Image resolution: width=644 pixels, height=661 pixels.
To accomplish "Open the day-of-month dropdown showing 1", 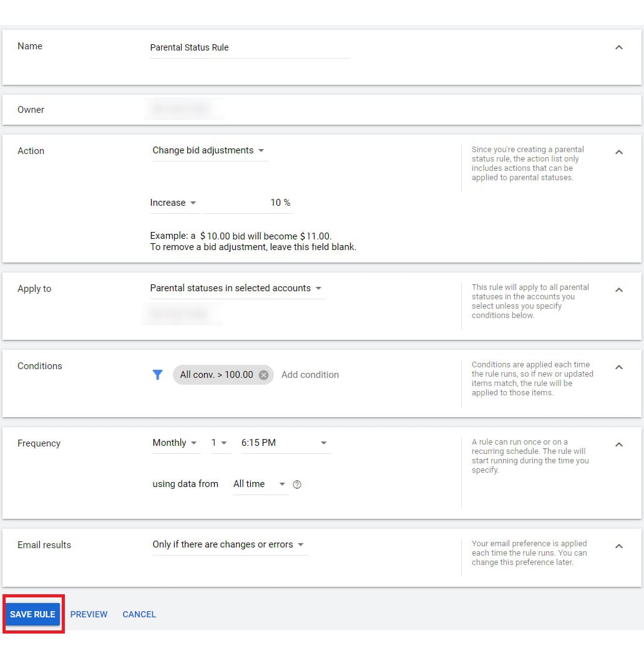I will [219, 443].
